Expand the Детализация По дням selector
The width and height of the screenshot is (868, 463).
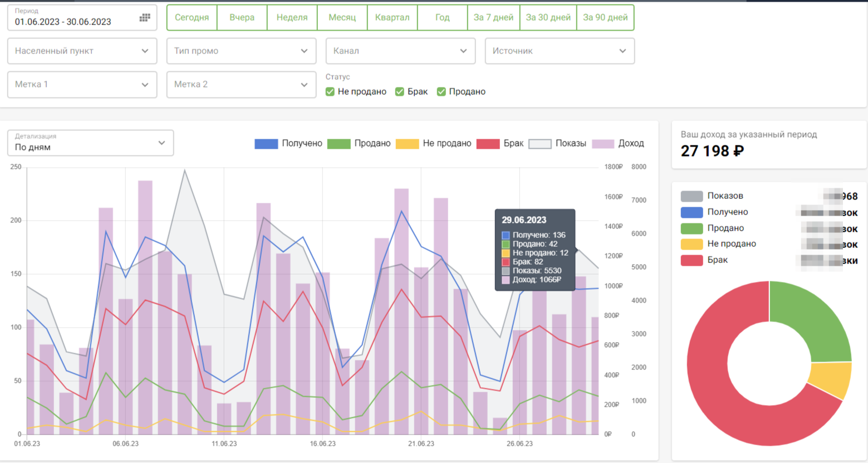click(x=90, y=143)
